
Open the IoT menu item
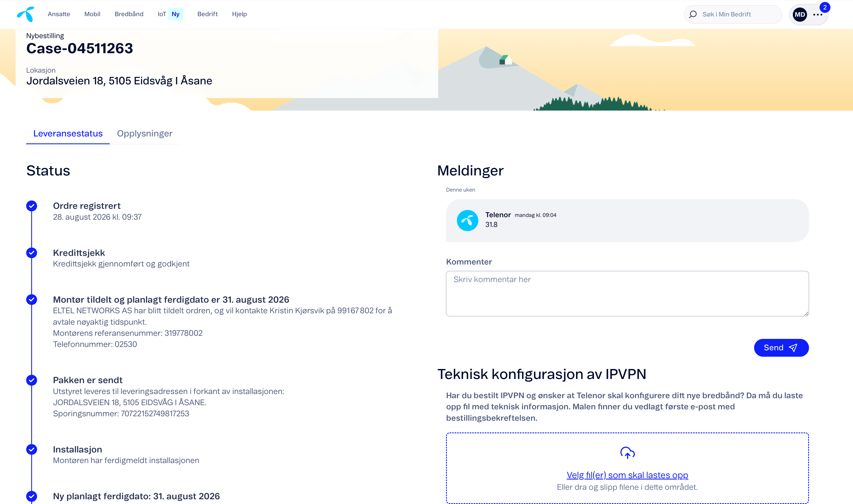[162, 14]
